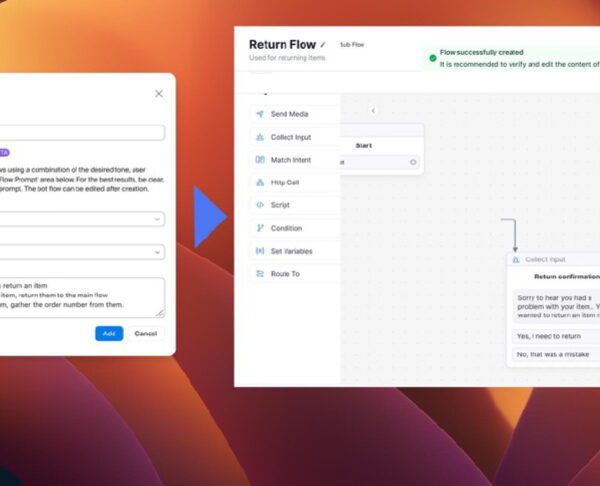Click the Collect Input icon in sidebar
The height and width of the screenshot is (486, 600).
click(260, 137)
